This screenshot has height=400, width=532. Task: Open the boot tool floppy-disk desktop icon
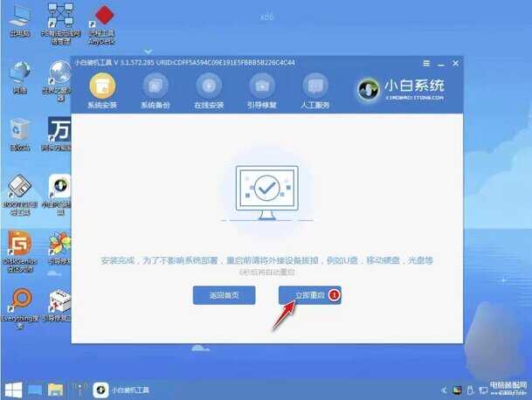(20, 195)
